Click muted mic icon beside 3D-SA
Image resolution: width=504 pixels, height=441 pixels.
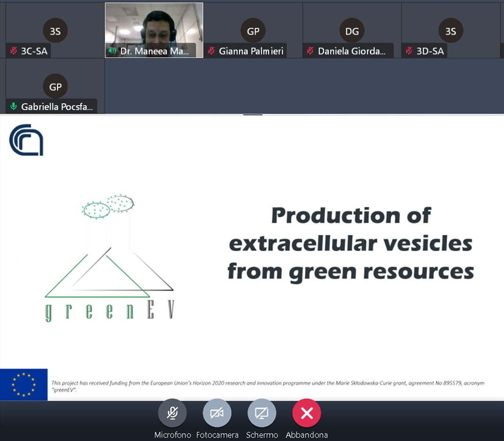(409, 51)
